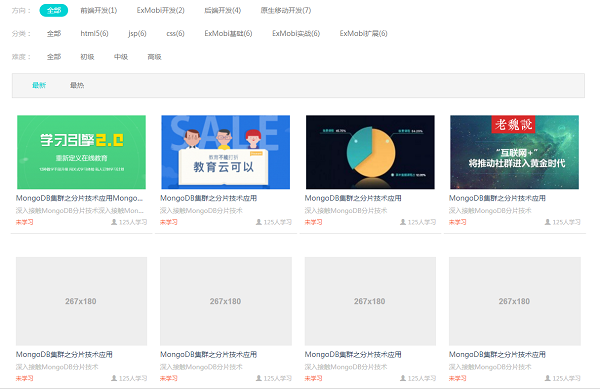Switch to the 最新 sort tab
Viewport: 600px width, 389px height.
point(39,85)
